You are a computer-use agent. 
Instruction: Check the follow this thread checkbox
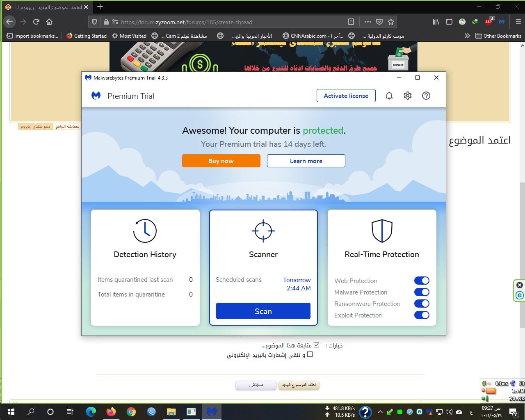pyautogui.click(x=316, y=345)
